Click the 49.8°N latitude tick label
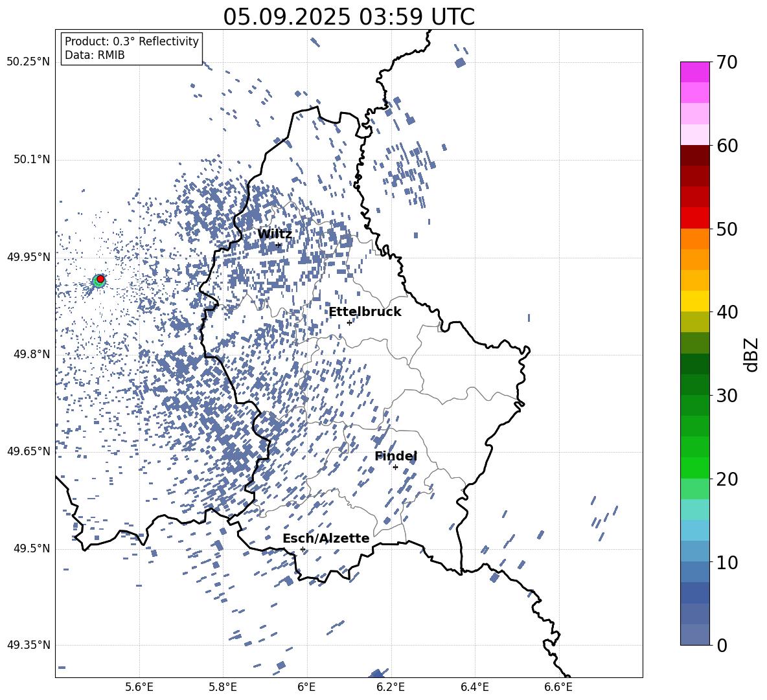The width and height of the screenshot is (767, 700). click(x=32, y=354)
